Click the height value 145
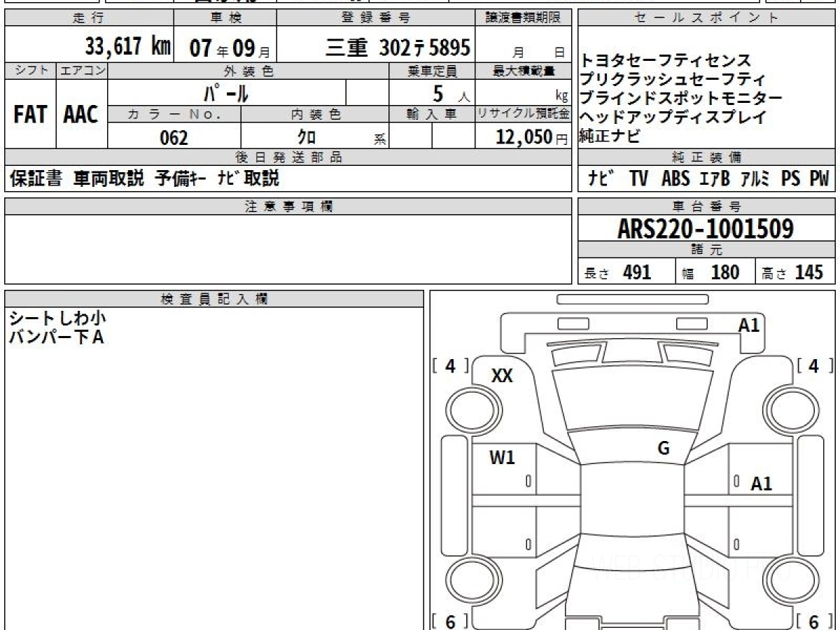Image resolution: width=840 pixels, height=630 pixels. [808, 272]
